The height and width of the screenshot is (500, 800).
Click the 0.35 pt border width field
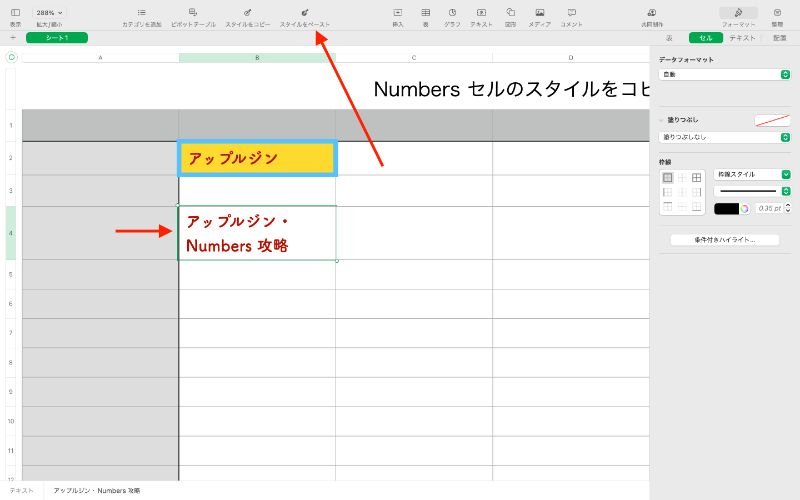[x=769, y=208]
